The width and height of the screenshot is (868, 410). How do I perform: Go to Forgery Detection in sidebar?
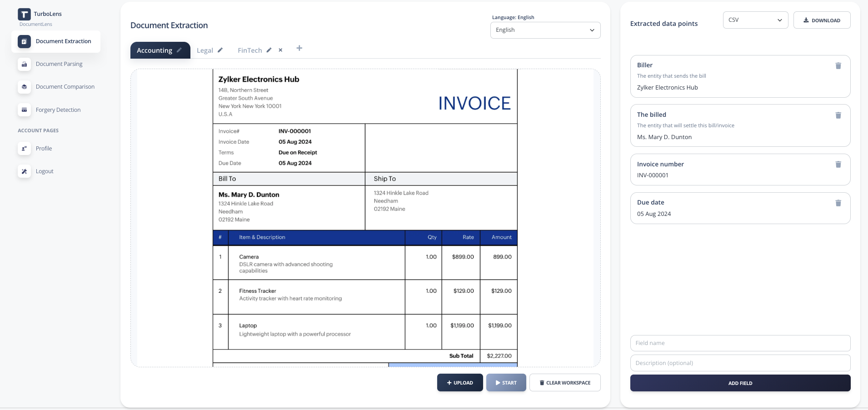point(58,110)
